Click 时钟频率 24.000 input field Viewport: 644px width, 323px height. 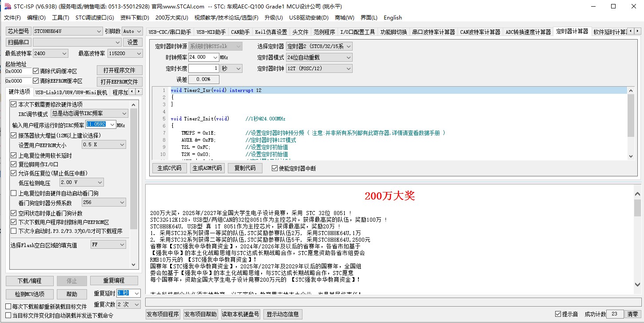point(203,57)
